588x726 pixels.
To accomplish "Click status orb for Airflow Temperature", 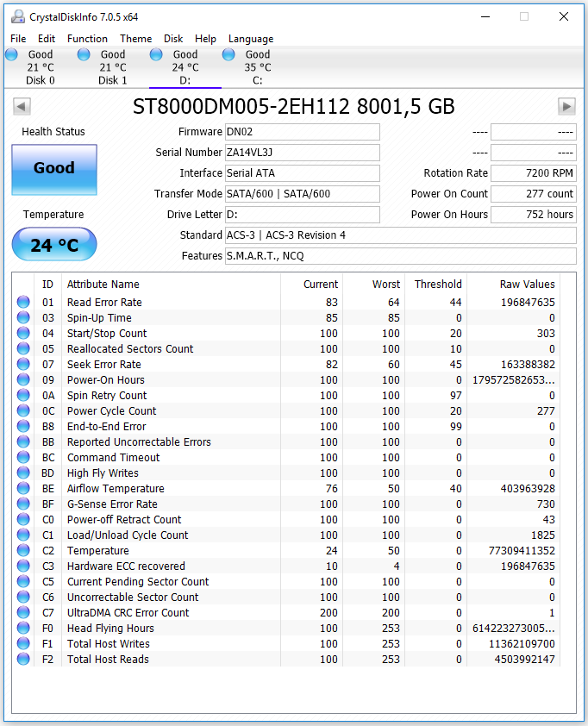I will [23, 488].
